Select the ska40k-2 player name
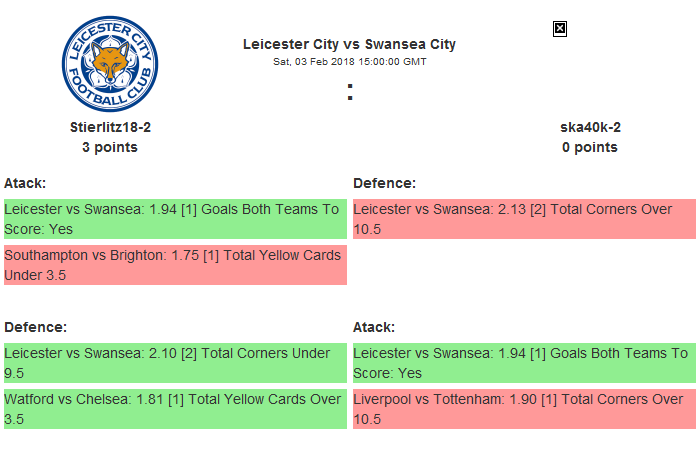This screenshot has height=460, width=700. [x=590, y=127]
